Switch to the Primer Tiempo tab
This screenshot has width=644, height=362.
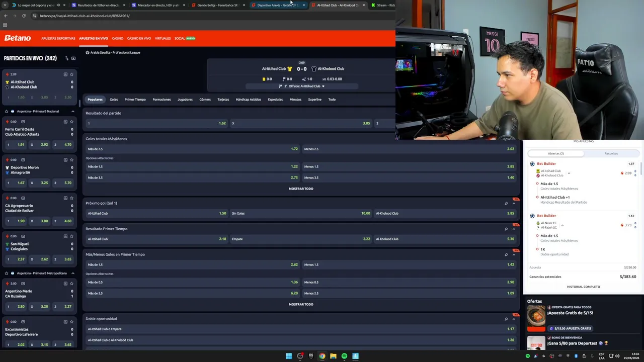coord(135,100)
